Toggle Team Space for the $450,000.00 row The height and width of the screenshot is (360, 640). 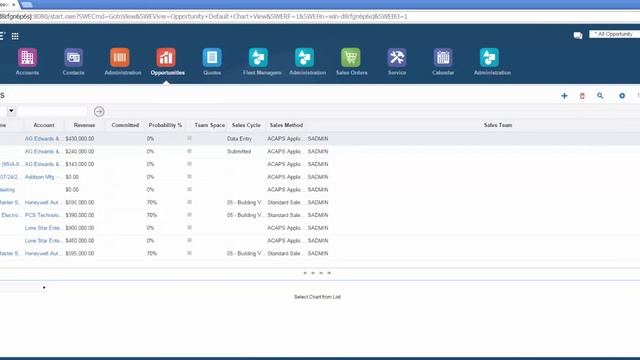point(189,240)
